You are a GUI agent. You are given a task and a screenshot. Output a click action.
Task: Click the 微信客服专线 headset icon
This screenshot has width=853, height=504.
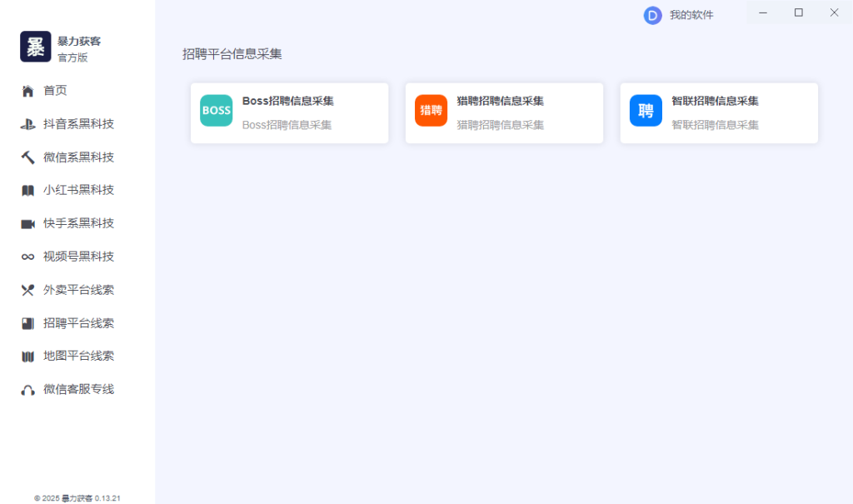pos(27,389)
